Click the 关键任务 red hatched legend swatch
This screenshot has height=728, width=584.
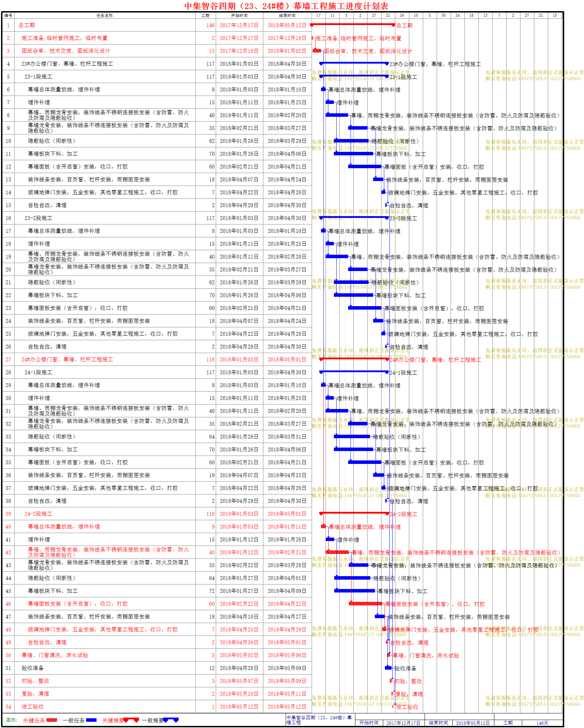(x=51, y=720)
